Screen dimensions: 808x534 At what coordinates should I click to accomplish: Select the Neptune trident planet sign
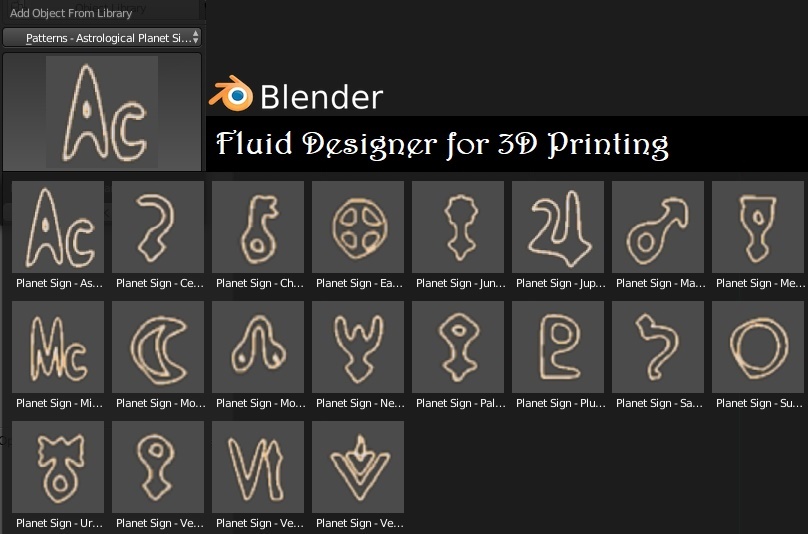pyautogui.click(x=358, y=347)
